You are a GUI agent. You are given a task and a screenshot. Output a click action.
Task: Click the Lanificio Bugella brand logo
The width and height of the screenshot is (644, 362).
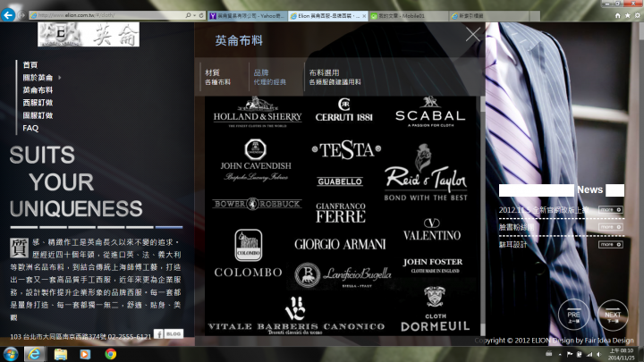(343, 275)
